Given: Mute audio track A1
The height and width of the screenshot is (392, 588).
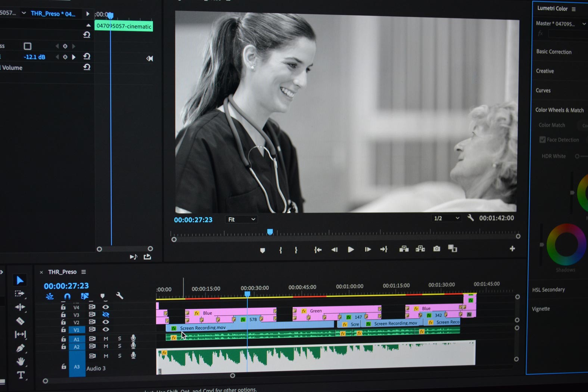Looking at the screenshot, I should (x=106, y=339).
